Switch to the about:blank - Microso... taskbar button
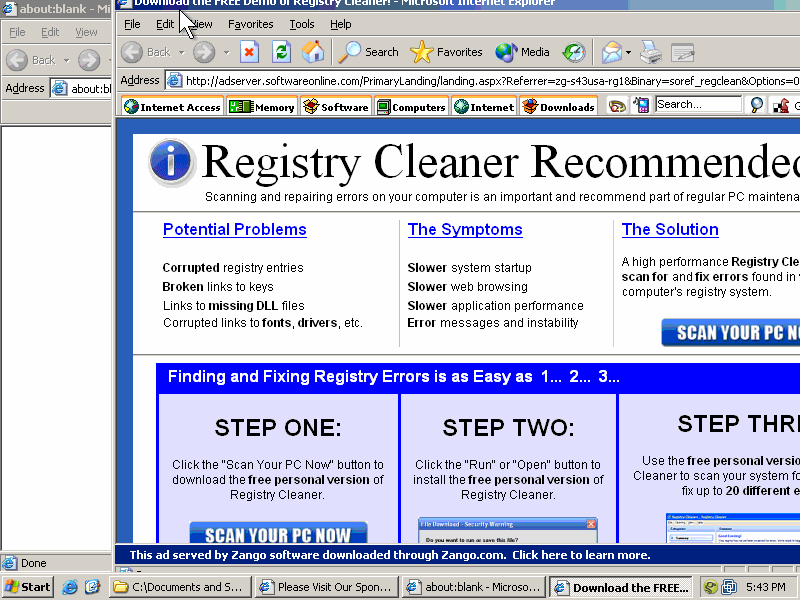Viewport: 800px width, 600px height. coord(474,587)
